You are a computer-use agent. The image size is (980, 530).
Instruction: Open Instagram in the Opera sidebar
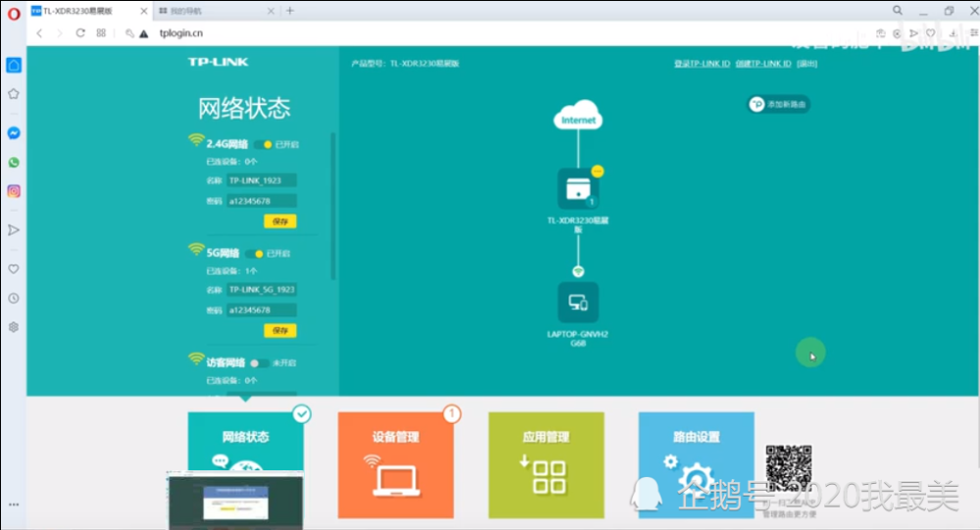pyautogui.click(x=14, y=191)
